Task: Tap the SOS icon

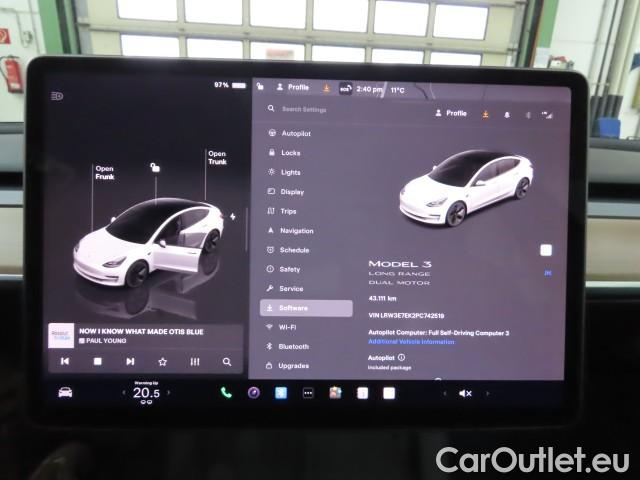Action: [345, 88]
